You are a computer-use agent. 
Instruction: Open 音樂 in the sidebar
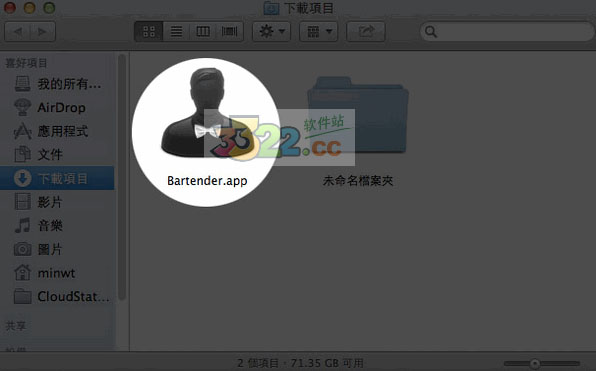(57, 225)
